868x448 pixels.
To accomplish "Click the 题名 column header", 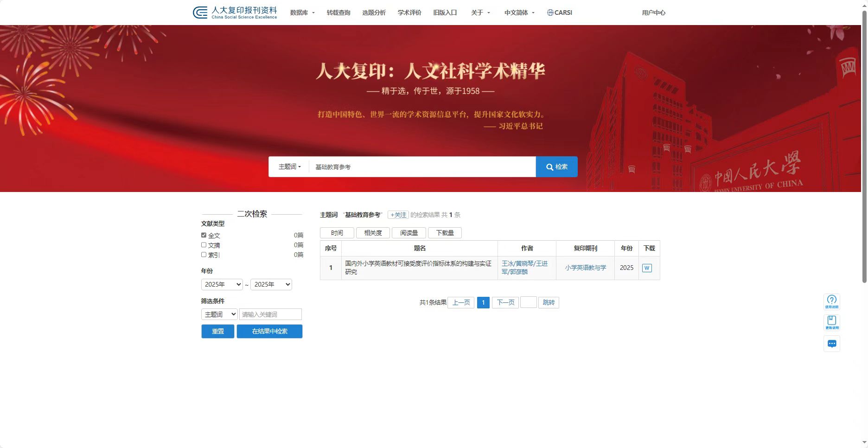I will click(420, 249).
